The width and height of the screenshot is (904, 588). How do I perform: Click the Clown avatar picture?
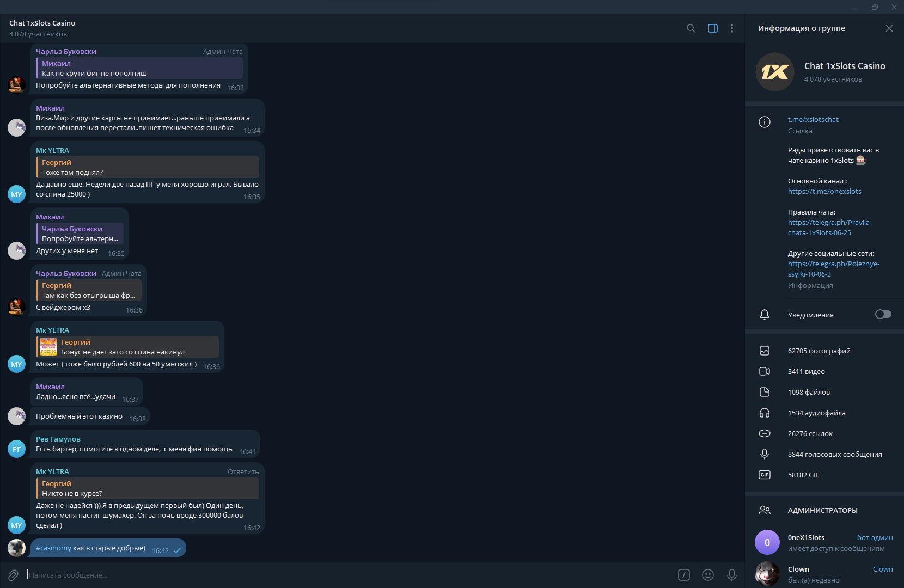(767, 574)
